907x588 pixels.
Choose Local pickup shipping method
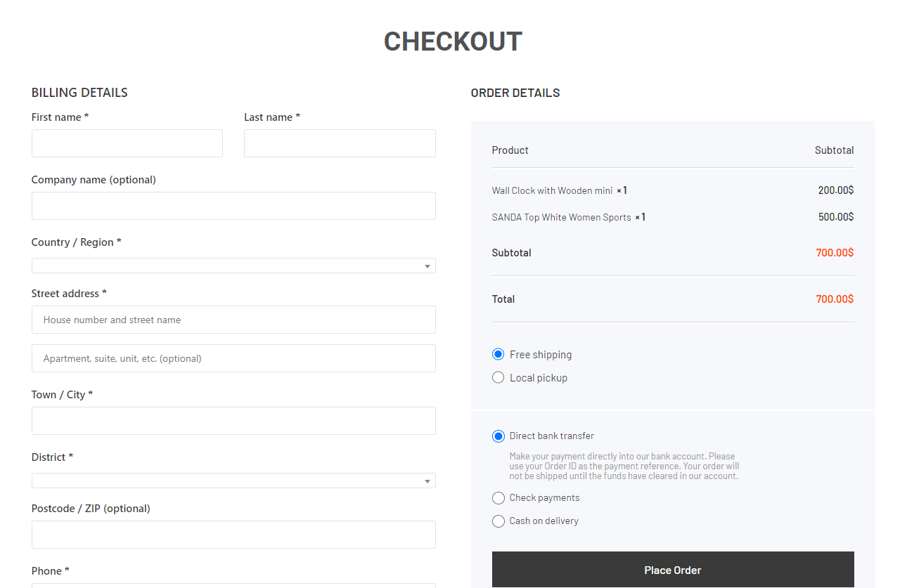(498, 378)
